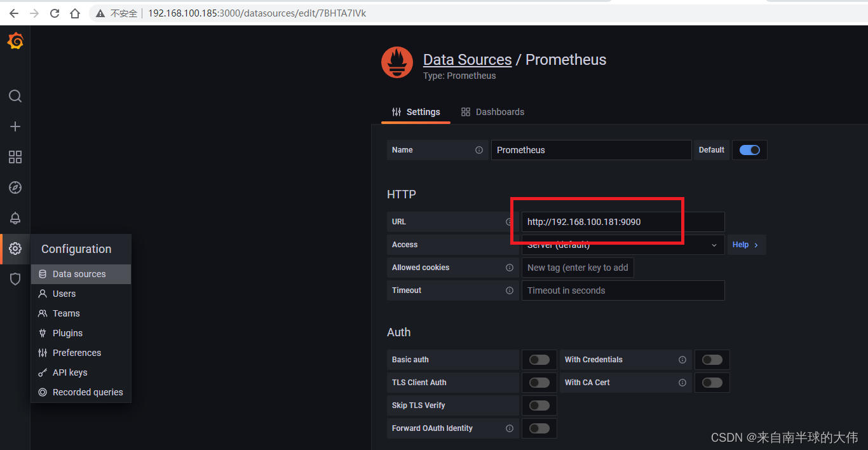Image resolution: width=868 pixels, height=450 pixels.
Task: Open the Server Admin shield icon
Action: 15,279
